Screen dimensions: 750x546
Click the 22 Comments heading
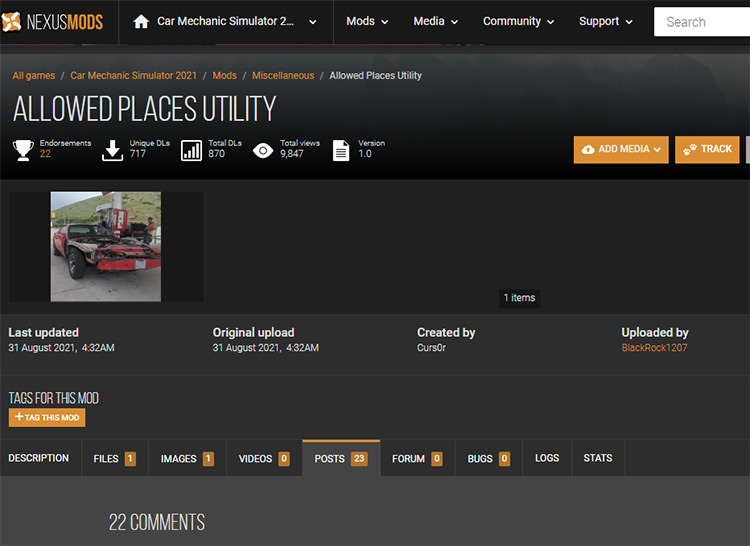[x=157, y=522]
